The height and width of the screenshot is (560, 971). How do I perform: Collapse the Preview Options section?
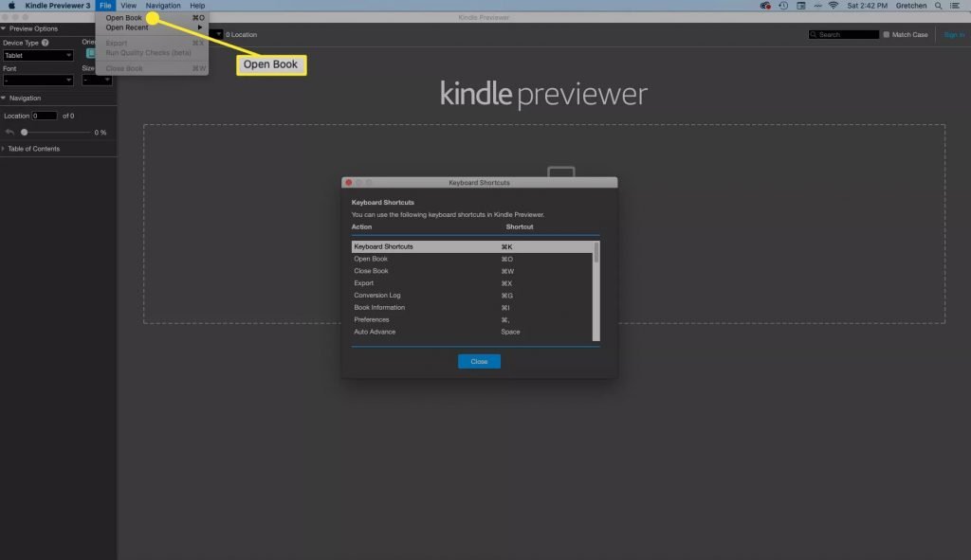pos(4,28)
